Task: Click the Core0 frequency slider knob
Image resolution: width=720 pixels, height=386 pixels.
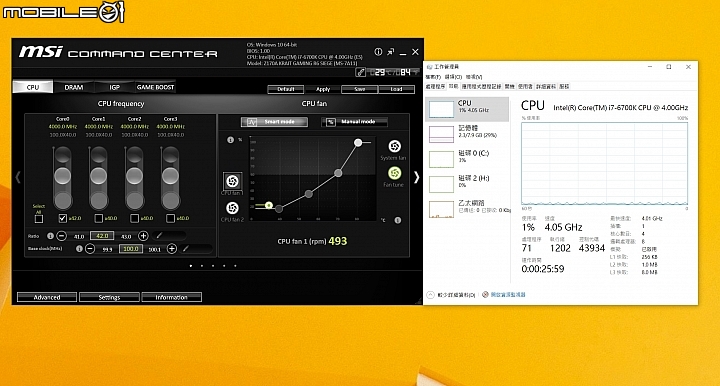Action: coord(62,176)
